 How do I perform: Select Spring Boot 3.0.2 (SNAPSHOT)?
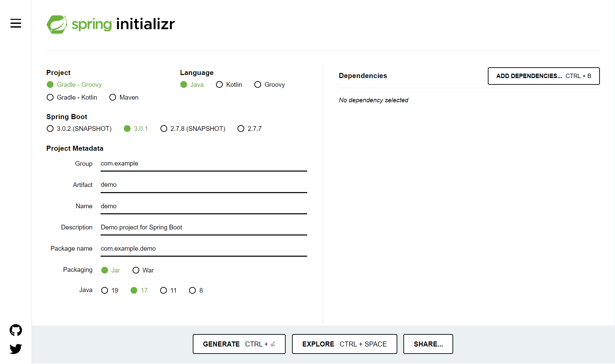79,129
